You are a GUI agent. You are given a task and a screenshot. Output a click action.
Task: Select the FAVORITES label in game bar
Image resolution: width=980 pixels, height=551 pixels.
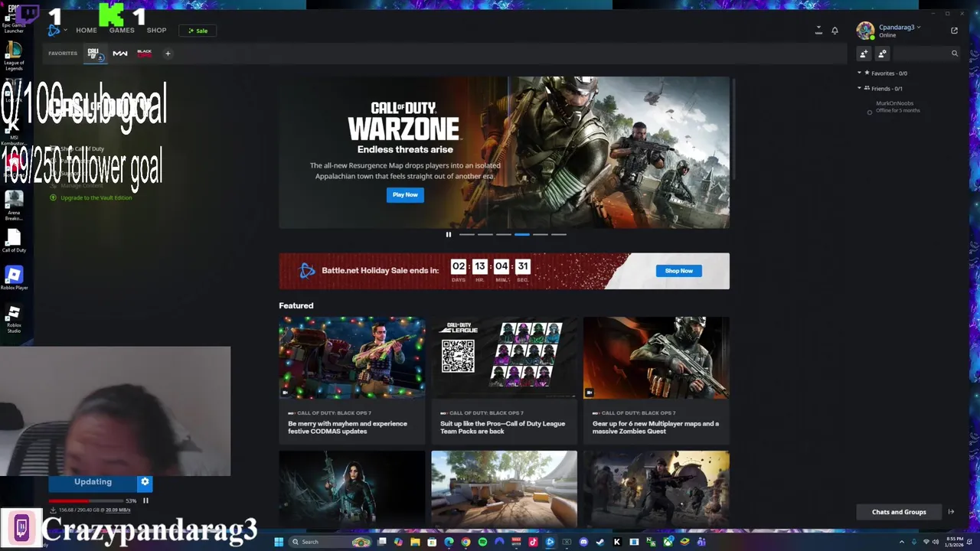pyautogui.click(x=63, y=54)
